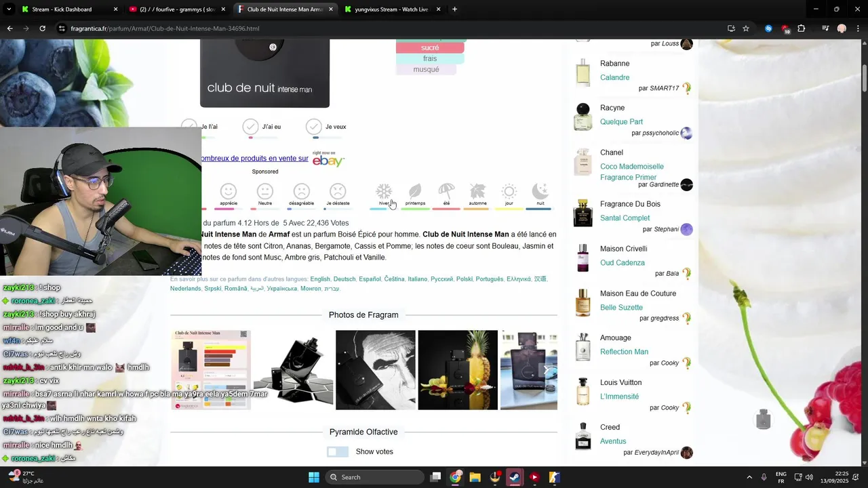Click the sucré accord bar
The width and height of the screenshot is (868, 488).
click(x=430, y=48)
